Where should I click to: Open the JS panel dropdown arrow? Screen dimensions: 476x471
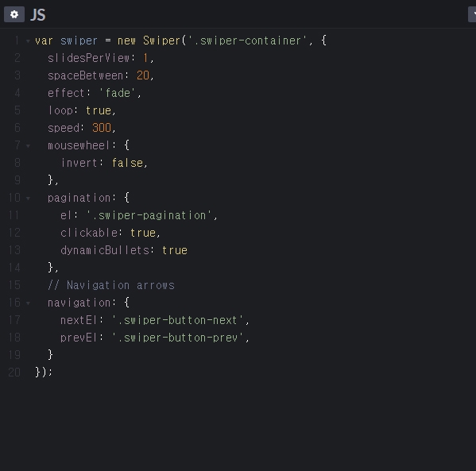click(x=473, y=14)
